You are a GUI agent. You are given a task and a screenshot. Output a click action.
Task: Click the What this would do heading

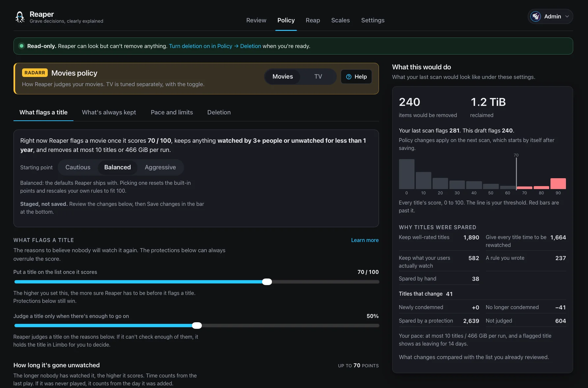click(x=421, y=67)
